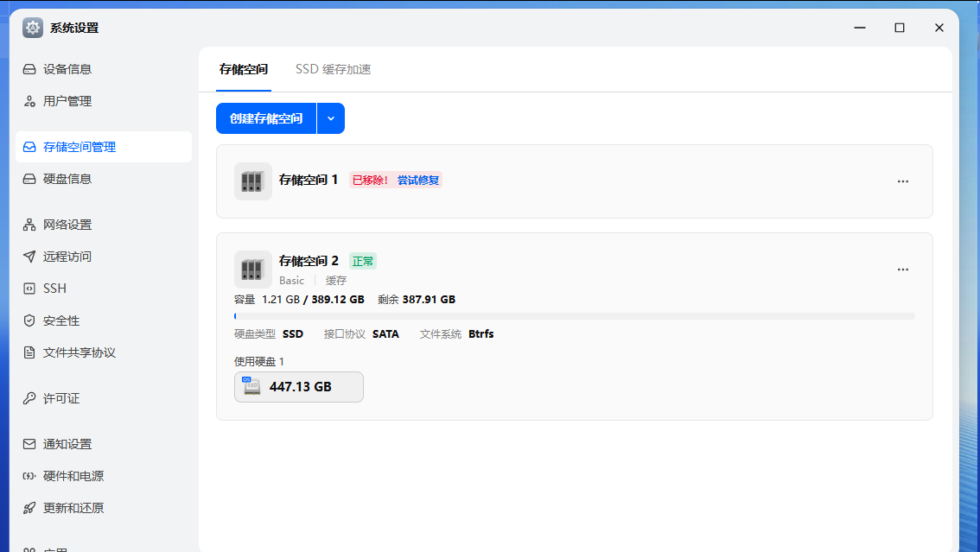Switch to SSD 缓存加速 tab
Image resolution: width=980 pixels, height=552 pixels.
[333, 69]
